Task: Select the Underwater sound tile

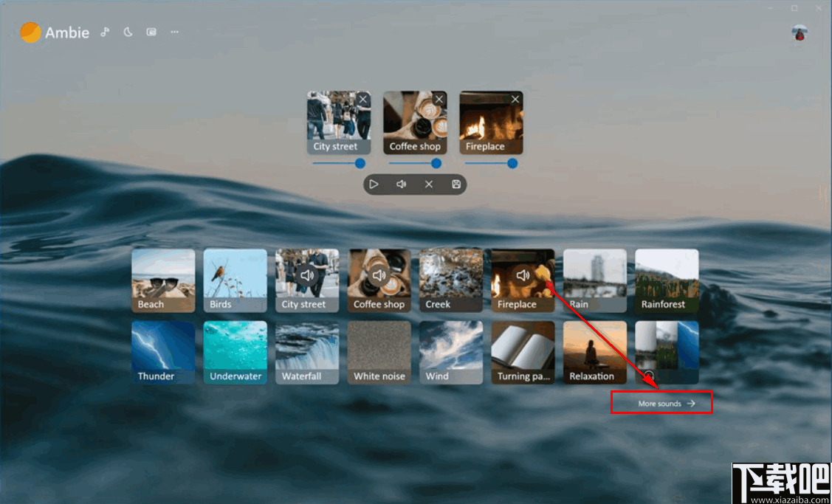Action: [235, 352]
